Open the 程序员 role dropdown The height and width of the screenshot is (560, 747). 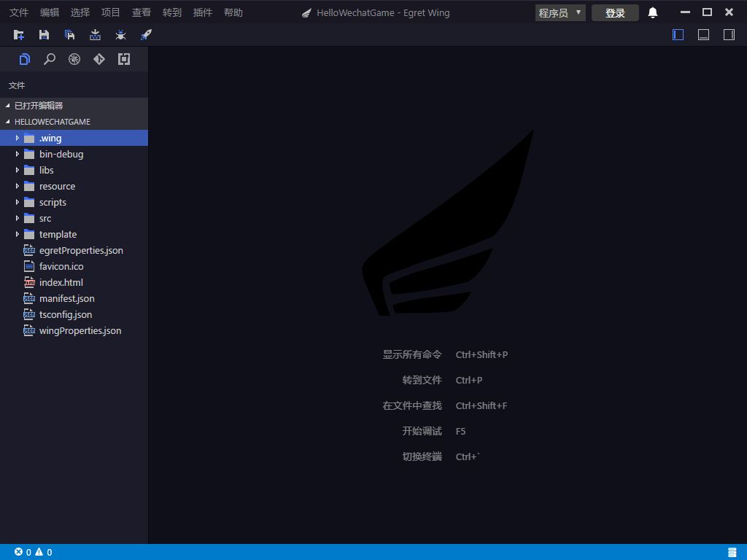tap(560, 13)
